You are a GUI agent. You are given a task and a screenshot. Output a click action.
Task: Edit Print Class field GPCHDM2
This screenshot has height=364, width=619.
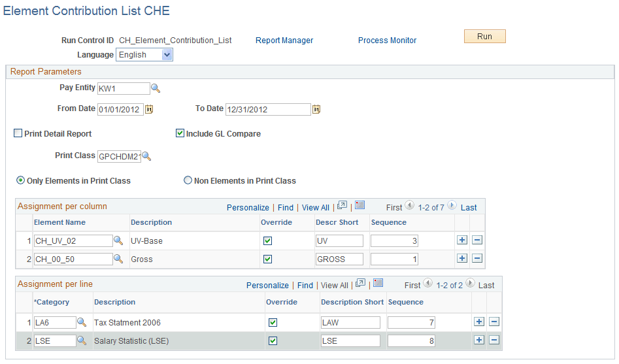pos(119,156)
